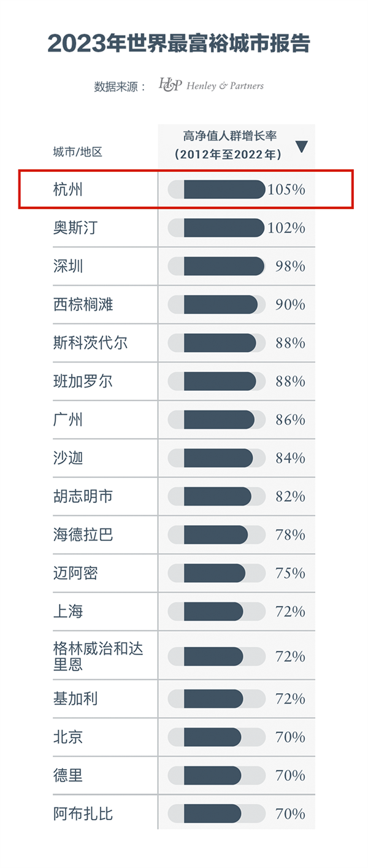This screenshot has height=868, width=368.
Task: Click the 海德拉巴 78% percentage
Action: coord(290,535)
